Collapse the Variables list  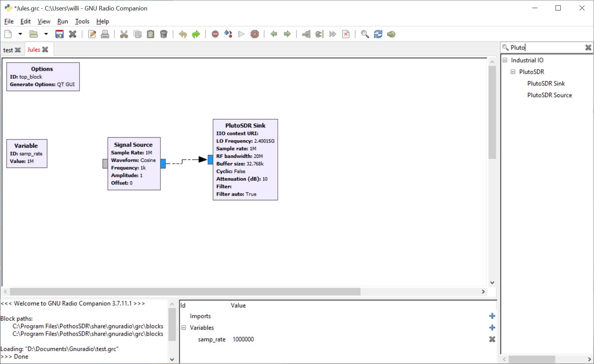(184, 328)
